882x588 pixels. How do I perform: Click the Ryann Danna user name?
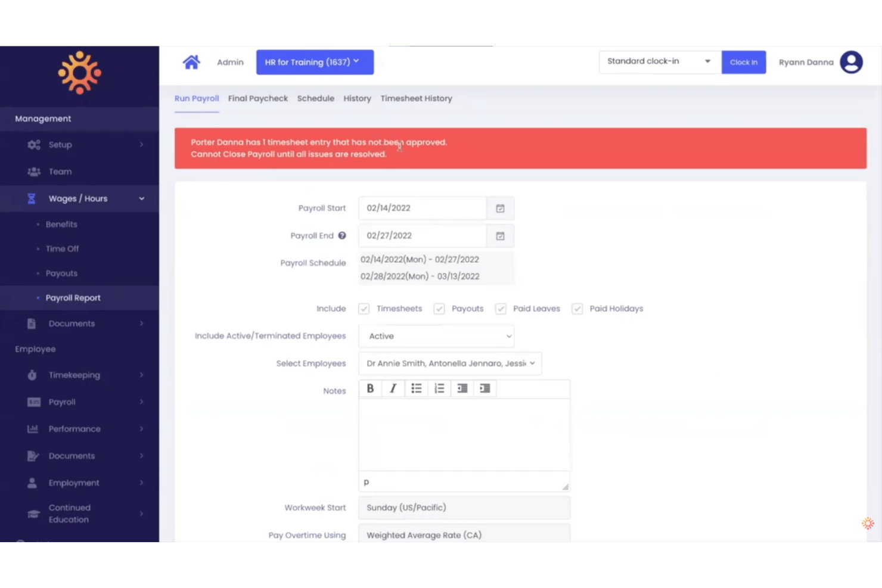pos(806,62)
